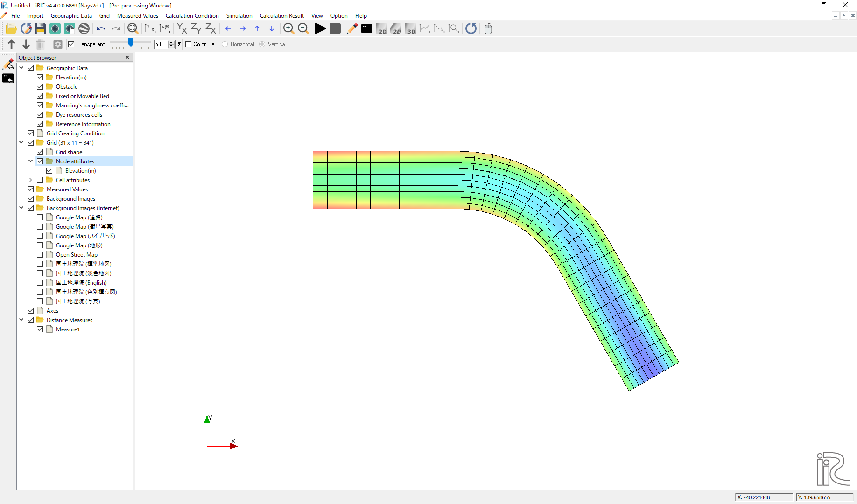Select the Dye resources cells folder
Screen dimensions: 857x504
(79, 115)
